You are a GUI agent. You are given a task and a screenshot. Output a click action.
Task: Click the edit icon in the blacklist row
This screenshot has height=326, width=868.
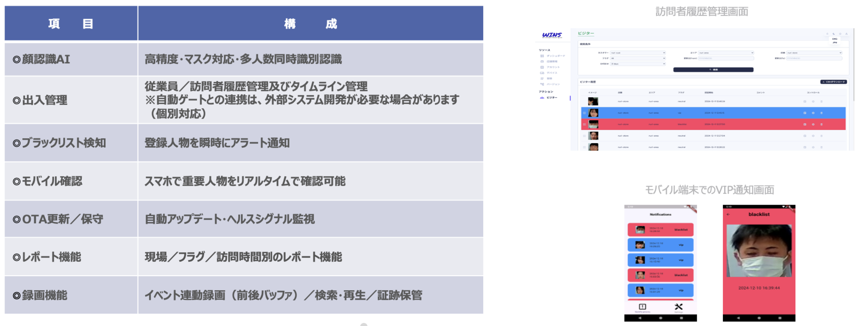coord(805,124)
